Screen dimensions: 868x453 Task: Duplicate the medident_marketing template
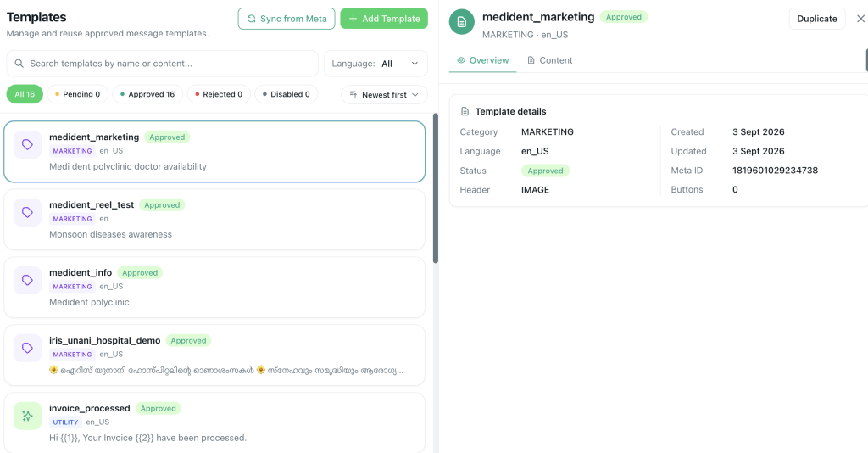click(x=817, y=19)
